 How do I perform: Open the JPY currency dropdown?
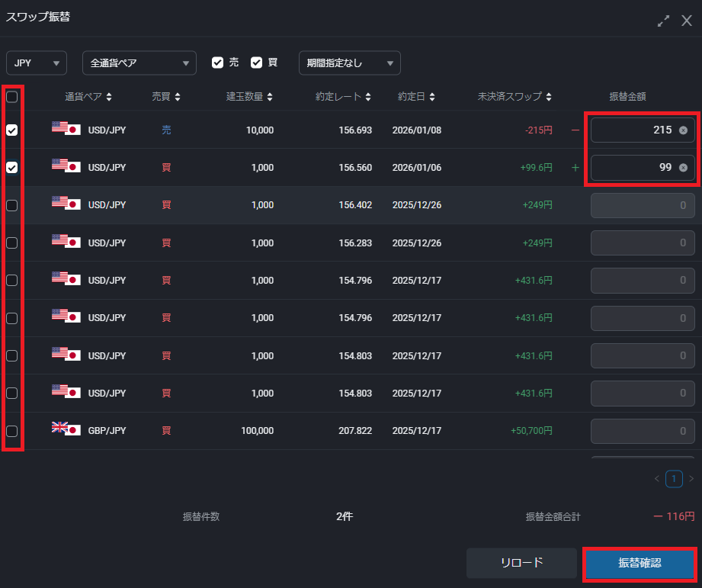pyautogui.click(x=37, y=63)
